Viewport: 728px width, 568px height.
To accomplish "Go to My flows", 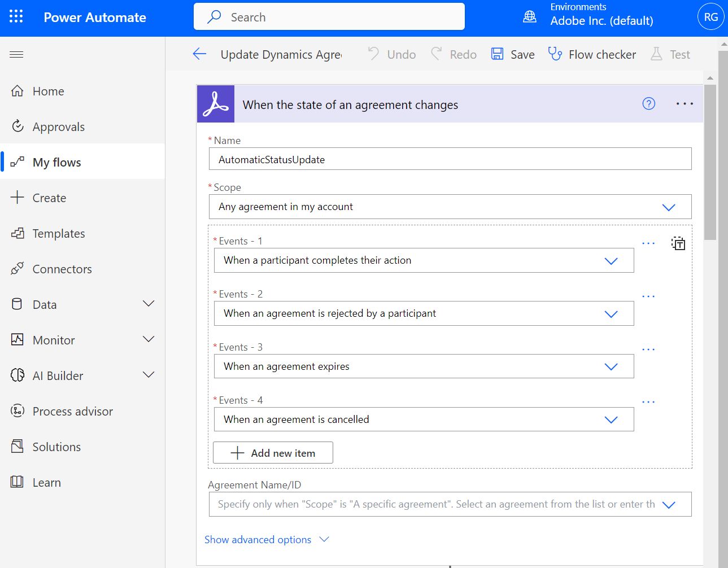I will tap(82, 162).
